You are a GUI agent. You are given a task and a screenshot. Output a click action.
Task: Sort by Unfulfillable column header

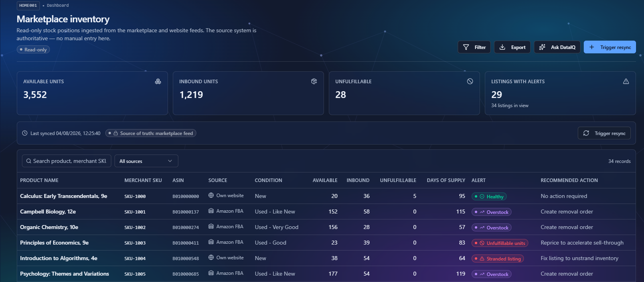[x=398, y=180]
